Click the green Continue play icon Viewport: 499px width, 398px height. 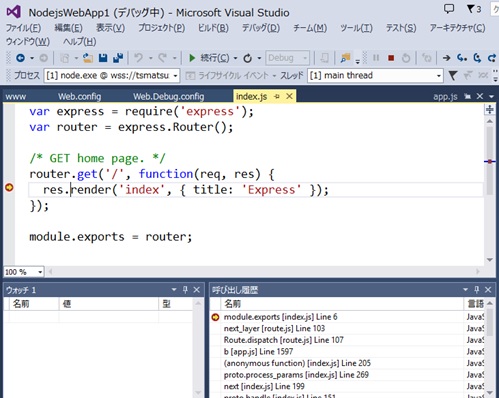click(192, 58)
